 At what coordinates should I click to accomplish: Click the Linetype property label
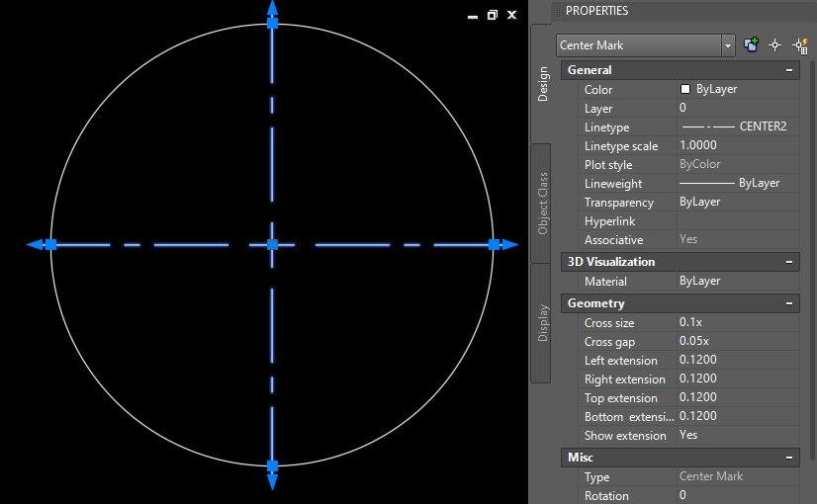(x=606, y=127)
